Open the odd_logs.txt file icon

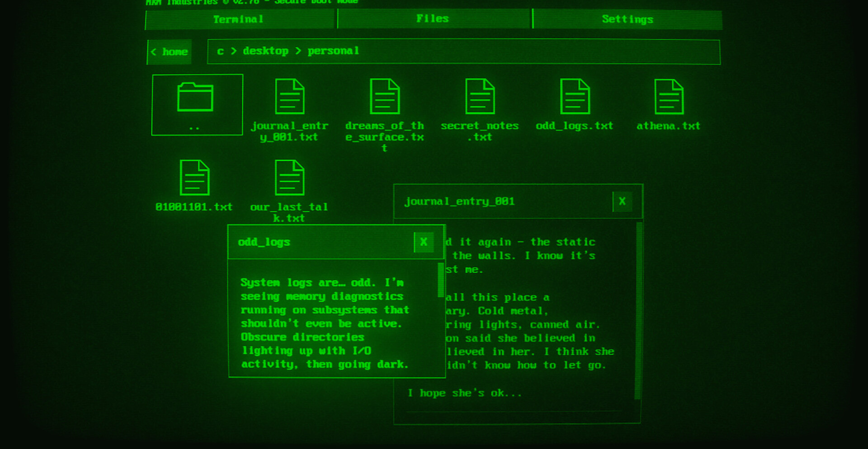575,97
